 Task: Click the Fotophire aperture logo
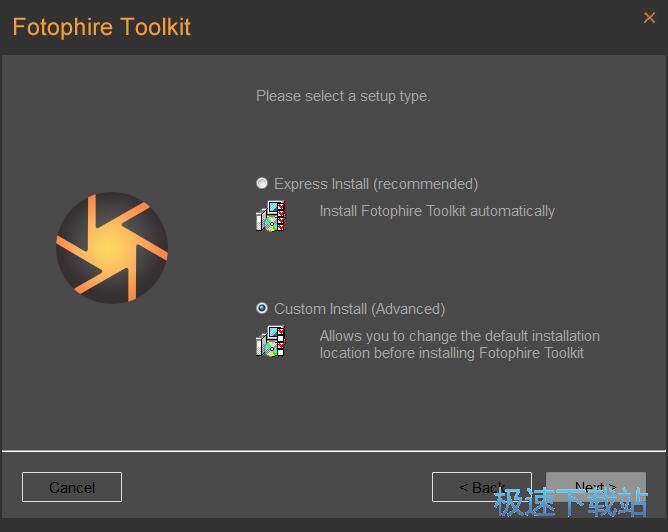click(x=112, y=247)
